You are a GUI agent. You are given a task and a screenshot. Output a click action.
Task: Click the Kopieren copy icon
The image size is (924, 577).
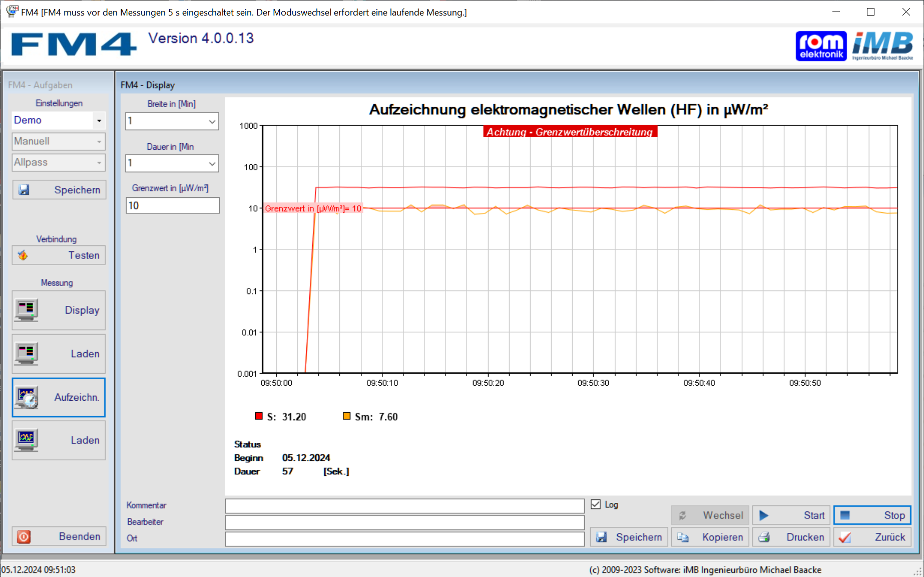point(683,537)
